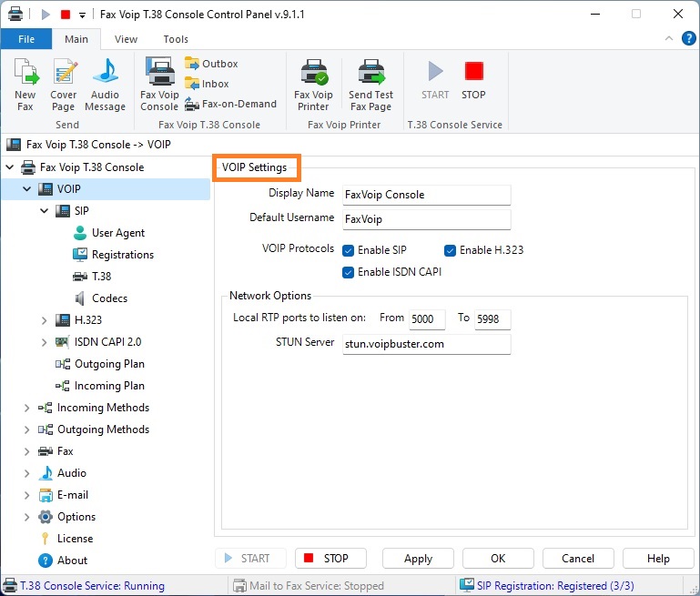Collapse the VOIP tree node

point(26,189)
